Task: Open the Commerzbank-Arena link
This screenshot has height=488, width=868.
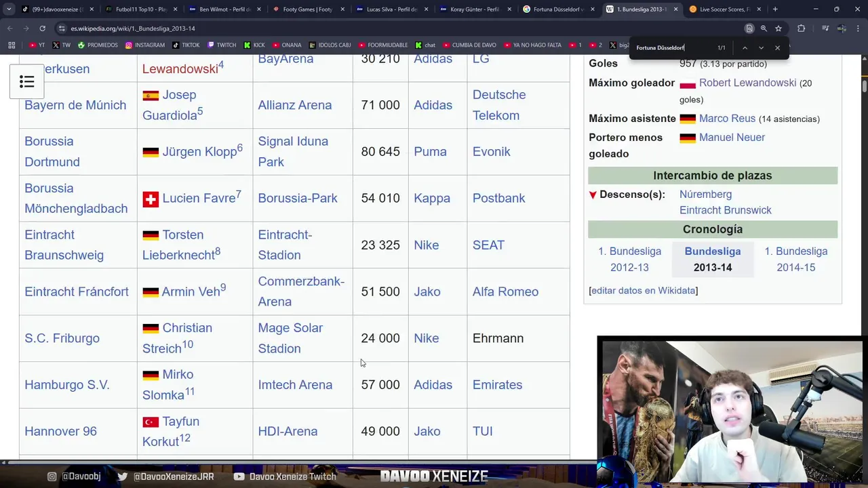Action: click(x=301, y=291)
